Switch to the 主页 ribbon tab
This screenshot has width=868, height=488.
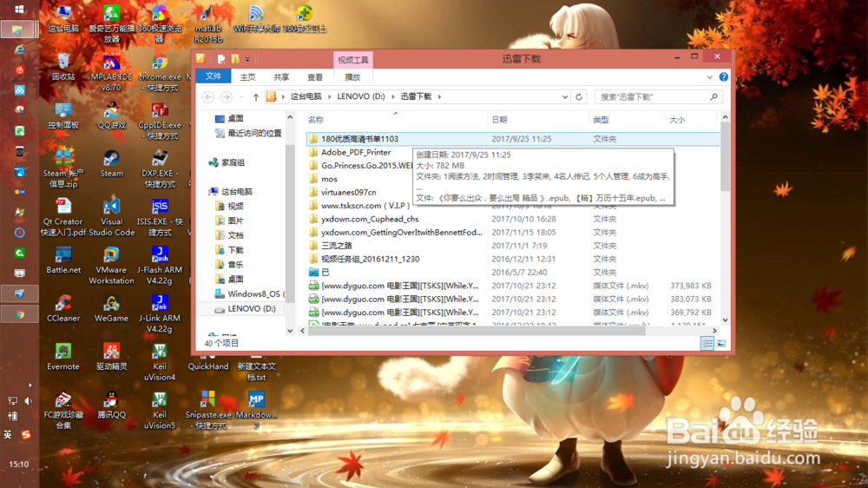(x=247, y=77)
